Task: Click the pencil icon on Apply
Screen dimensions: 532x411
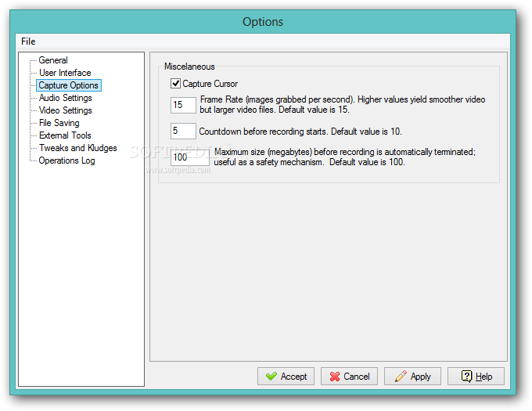Action: point(401,376)
